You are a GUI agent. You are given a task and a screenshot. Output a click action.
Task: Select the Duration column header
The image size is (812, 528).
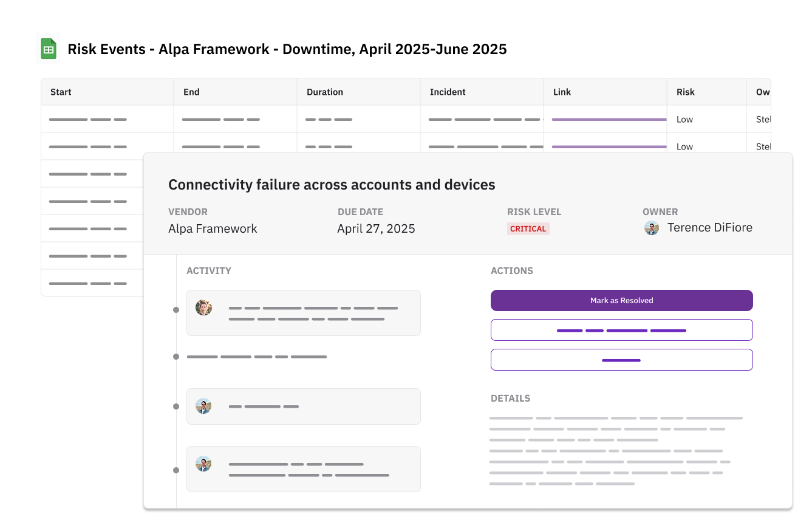325,92
